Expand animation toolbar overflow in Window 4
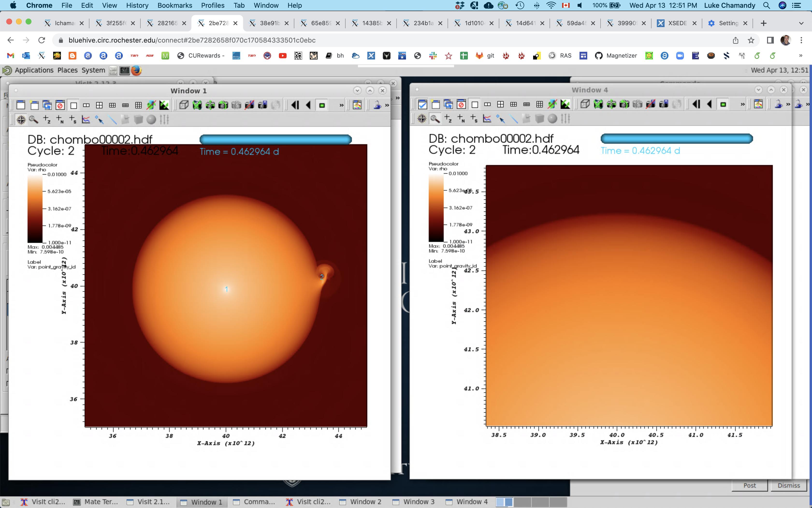 [743, 104]
